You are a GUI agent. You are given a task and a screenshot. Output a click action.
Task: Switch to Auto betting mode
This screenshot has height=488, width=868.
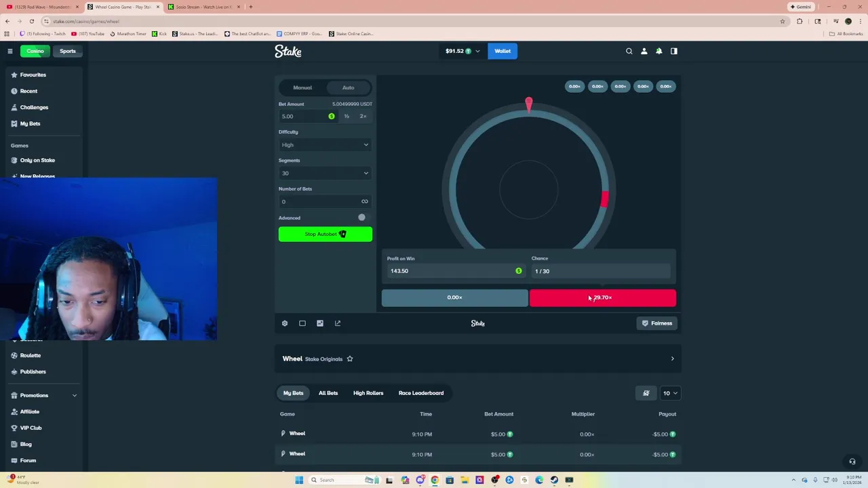tap(348, 87)
